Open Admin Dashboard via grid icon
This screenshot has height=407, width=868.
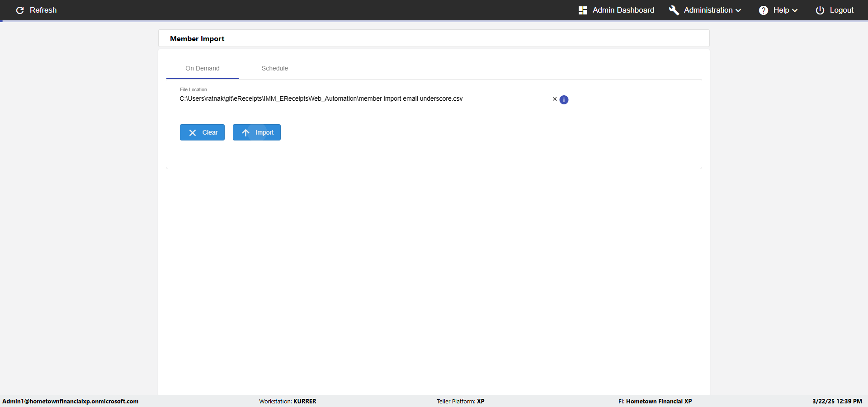pos(583,10)
